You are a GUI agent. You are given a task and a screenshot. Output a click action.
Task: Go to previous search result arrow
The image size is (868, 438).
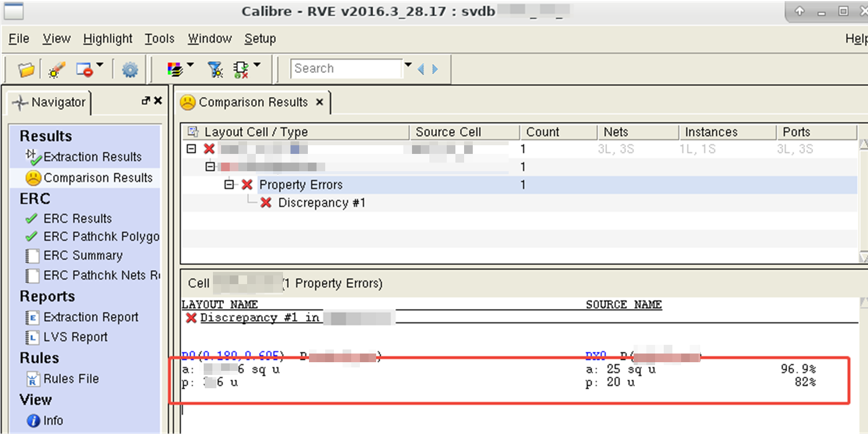click(421, 69)
